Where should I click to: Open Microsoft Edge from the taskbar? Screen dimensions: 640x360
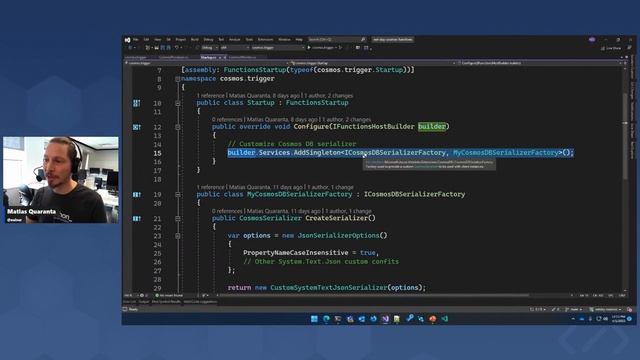click(x=326, y=319)
